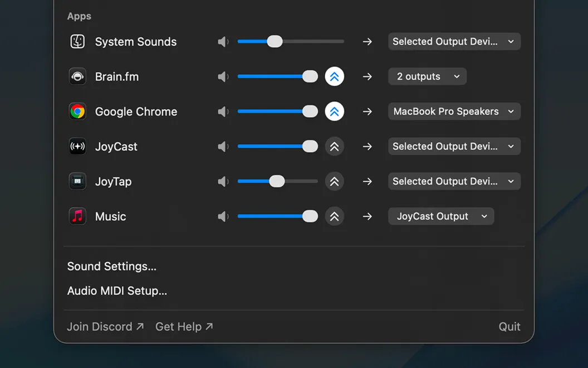The image size is (588, 368).
Task: Click the Brain.fm app icon
Action: 77,76
